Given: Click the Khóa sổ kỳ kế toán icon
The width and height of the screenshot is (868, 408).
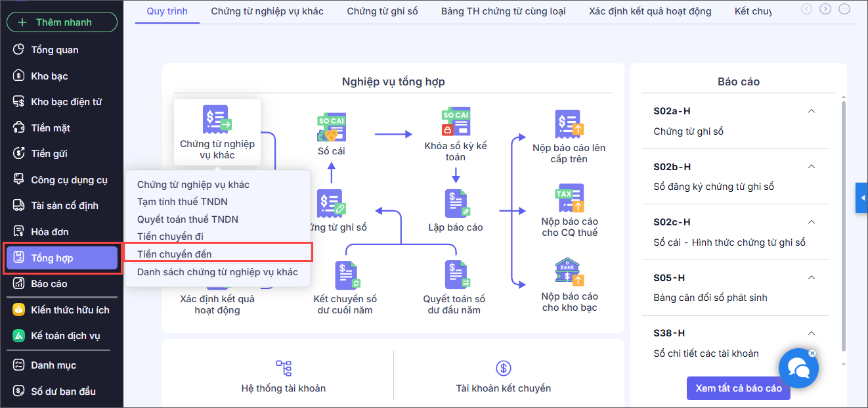Looking at the screenshot, I should click(456, 122).
